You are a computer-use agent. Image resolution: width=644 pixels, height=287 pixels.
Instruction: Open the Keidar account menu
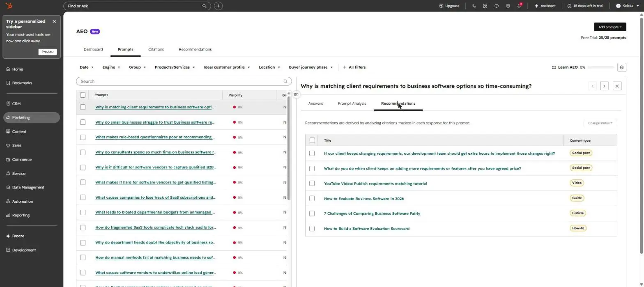coord(627,6)
